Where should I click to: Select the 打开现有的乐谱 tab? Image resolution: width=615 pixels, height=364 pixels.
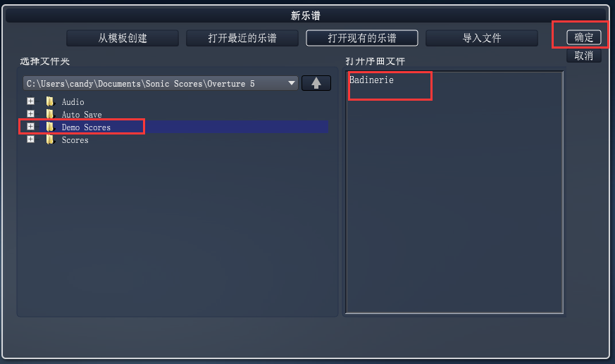tap(361, 38)
